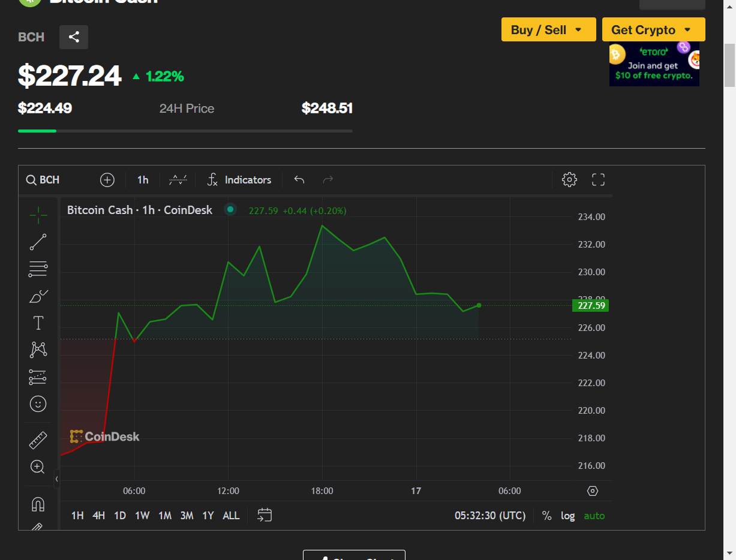The image size is (736, 560).
Task: Switch chart range to ALL
Action: tap(231, 516)
